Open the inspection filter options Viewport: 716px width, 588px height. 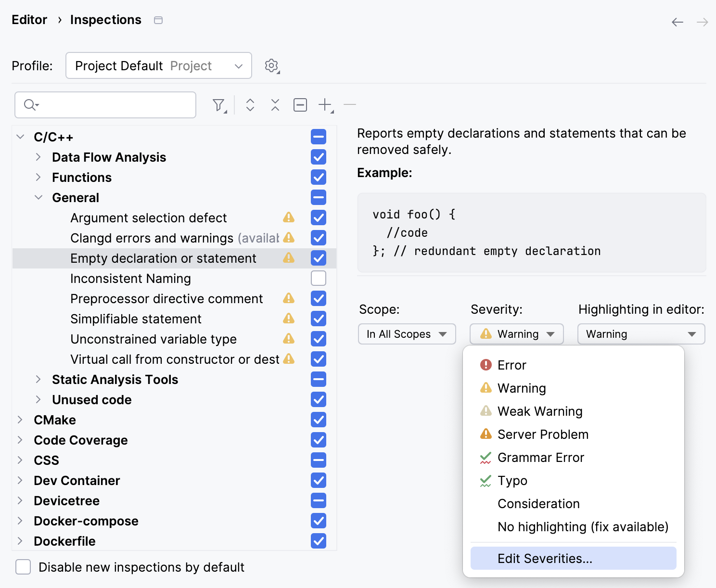(x=218, y=104)
